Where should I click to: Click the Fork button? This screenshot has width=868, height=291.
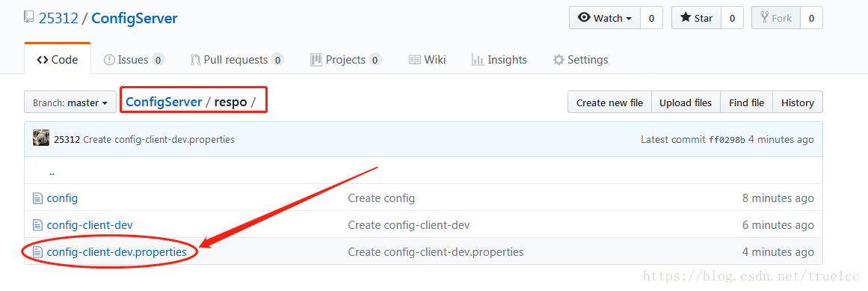(775, 18)
